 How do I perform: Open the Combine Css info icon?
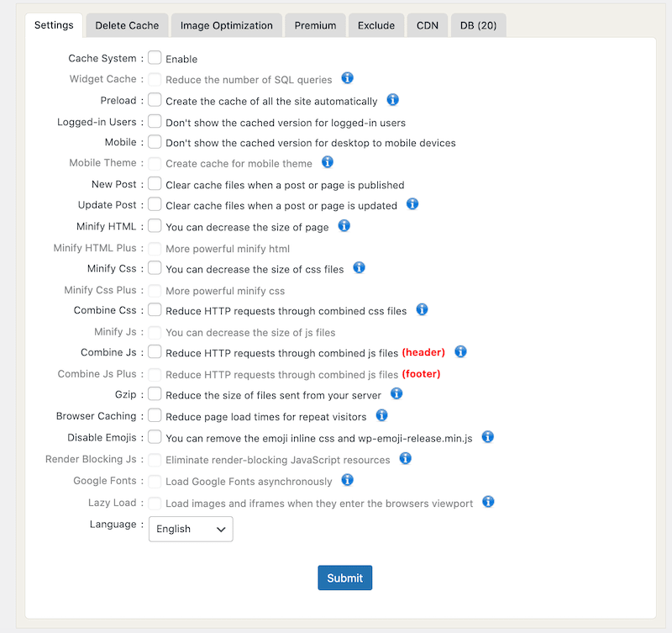point(423,310)
